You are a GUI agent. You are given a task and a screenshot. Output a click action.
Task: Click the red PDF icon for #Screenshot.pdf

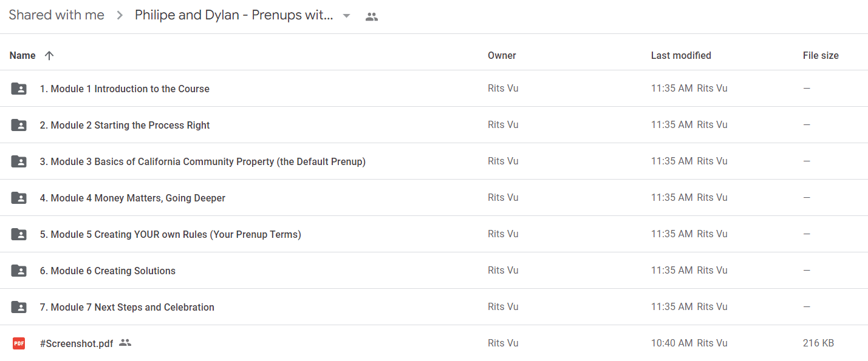tap(19, 343)
